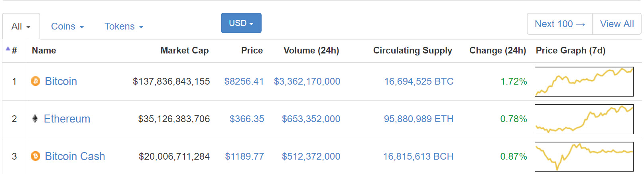Open the USD currency dropdown
Viewport: 644px width, 174px height.
tap(241, 23)
